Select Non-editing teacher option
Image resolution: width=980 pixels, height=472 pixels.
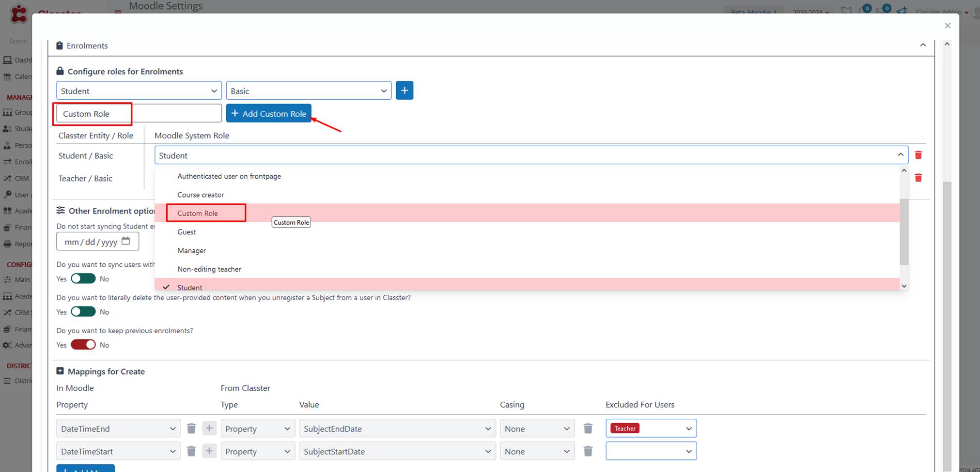(x=527, y=269)
